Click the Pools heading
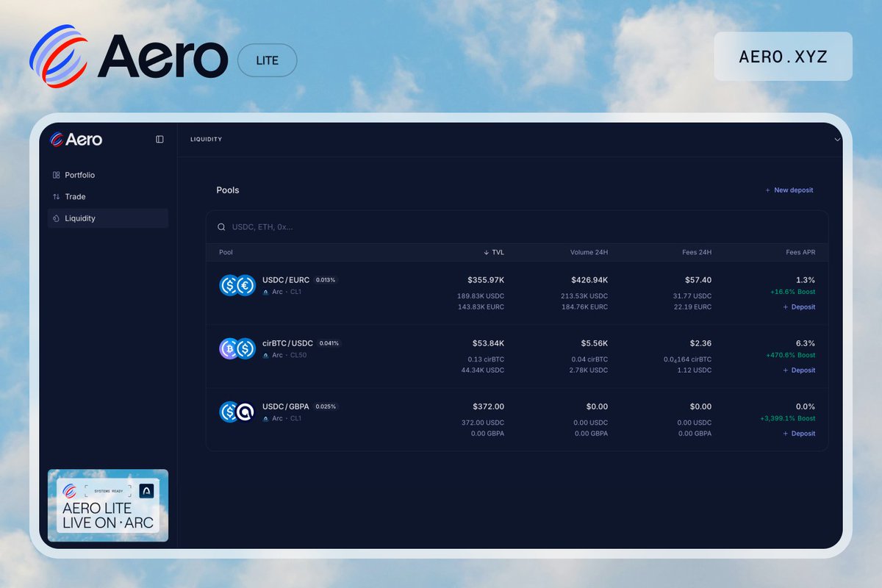This screenshot has width=882, height=588. pyautogui.click(x=228, y=190)
